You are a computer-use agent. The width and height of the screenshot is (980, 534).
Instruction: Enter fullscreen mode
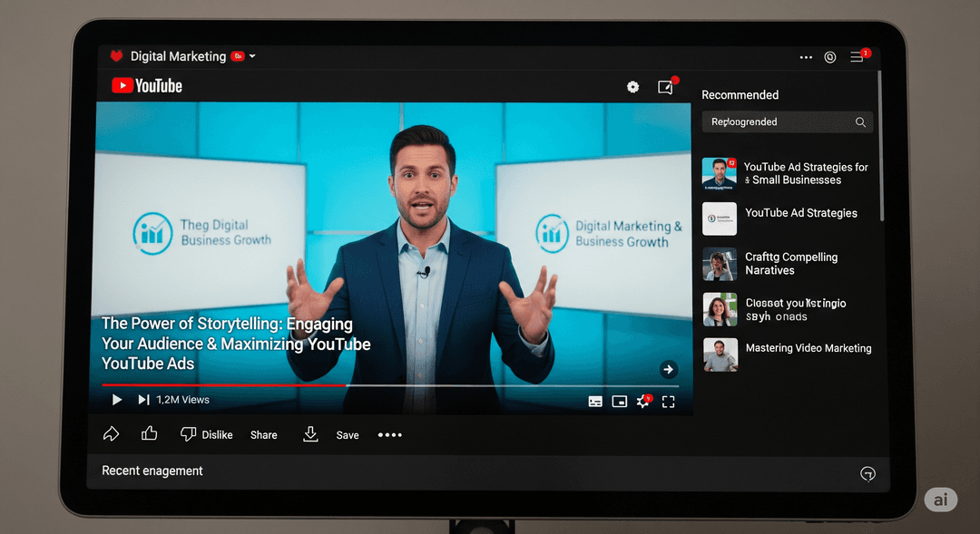pyautogui.click(x=669, y=401)
